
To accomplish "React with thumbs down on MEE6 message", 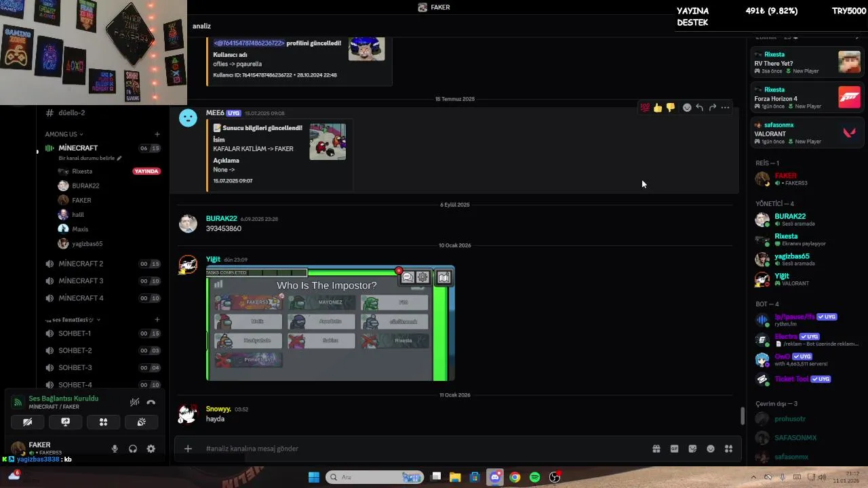I will 671,108.
